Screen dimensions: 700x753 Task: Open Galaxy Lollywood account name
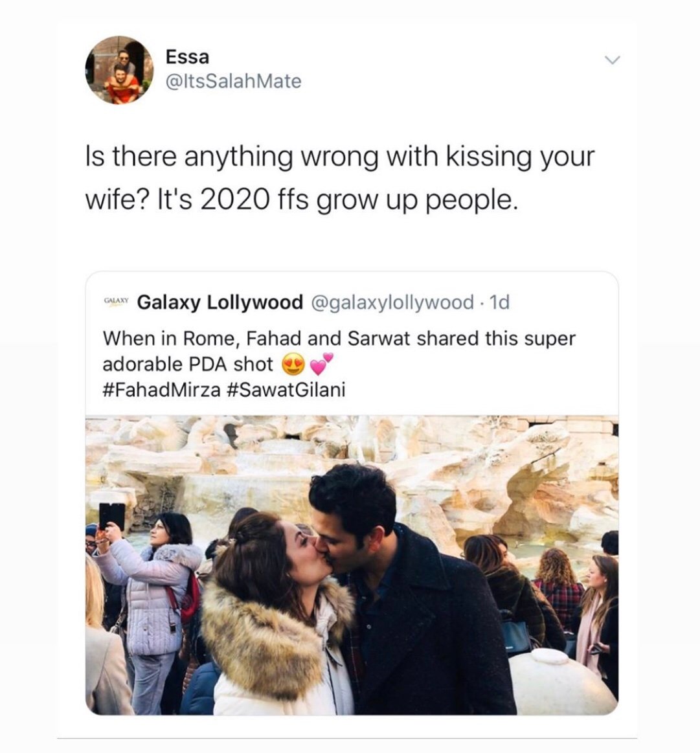click(220, 302)
